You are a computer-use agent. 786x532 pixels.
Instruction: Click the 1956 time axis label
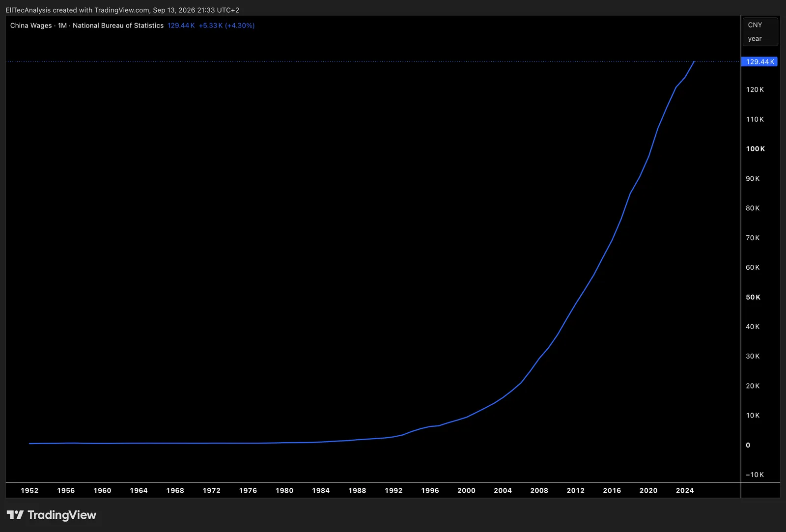[66, 491]
